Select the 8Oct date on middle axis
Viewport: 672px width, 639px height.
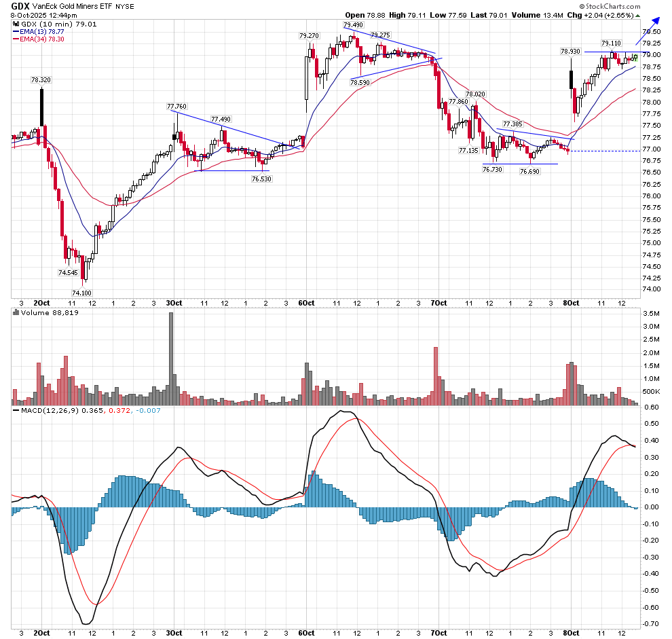(572, 302)
